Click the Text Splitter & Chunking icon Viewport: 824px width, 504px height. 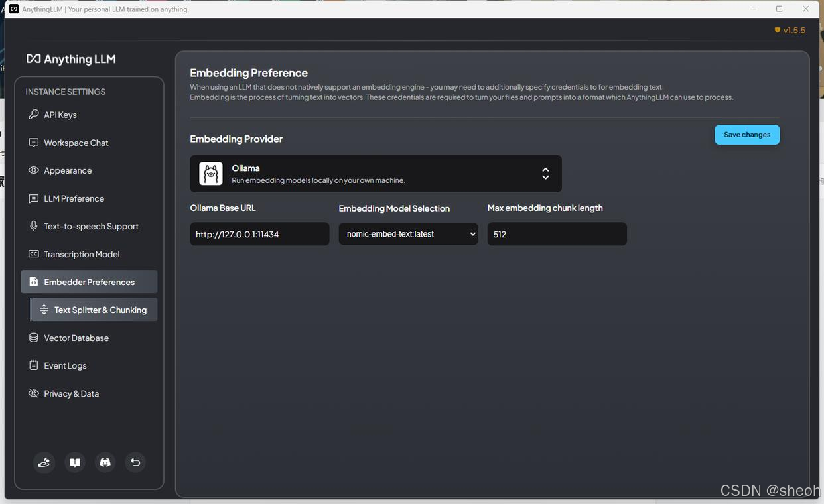[44, 310]
